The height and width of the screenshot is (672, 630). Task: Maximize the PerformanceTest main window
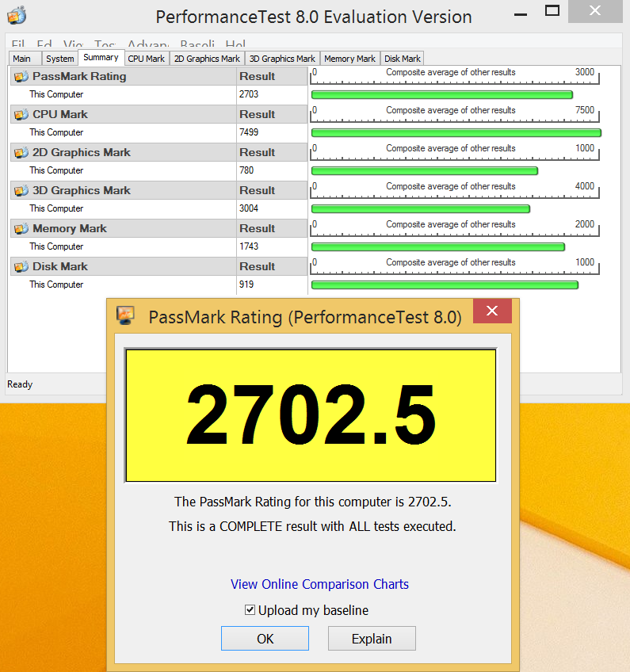pos(552,11)
